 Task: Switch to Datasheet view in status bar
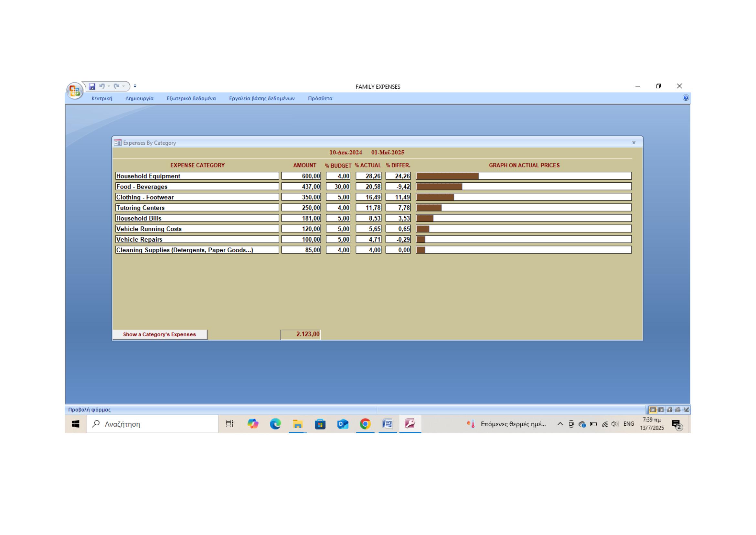point(661,410)
